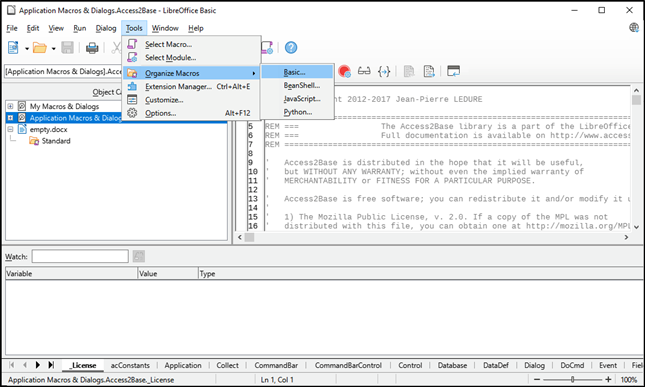Click the Save floppy disk icon
The width and height of the screenshot is (645, 387).
pos(67,48)
